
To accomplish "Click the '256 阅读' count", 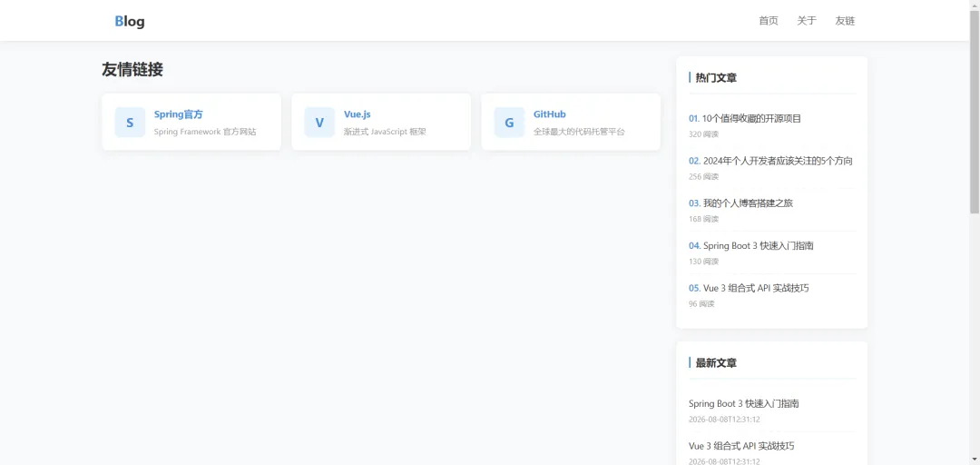I will point(704,176).
